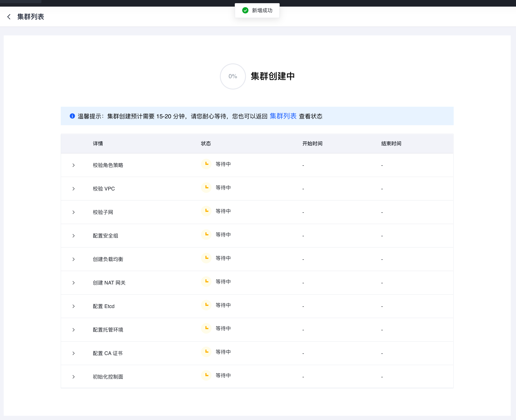Viewport: 516px width, 420px height.
Task: Click waiting status icon for 初始化控制面
Action: click(x=206, y=375)
